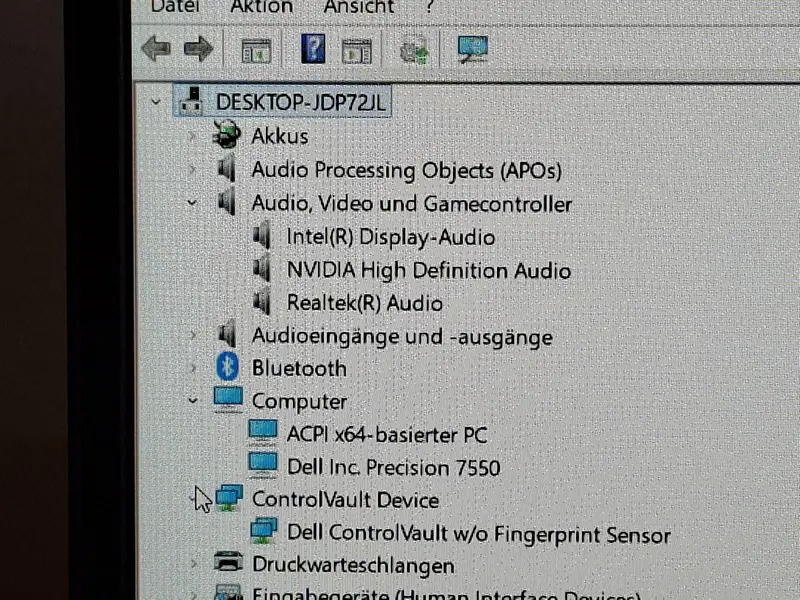The height and width of the screenshot is (600, 800).
Task: Click the Bluetooth icon in the device tree
Action: tap(228, 366)
